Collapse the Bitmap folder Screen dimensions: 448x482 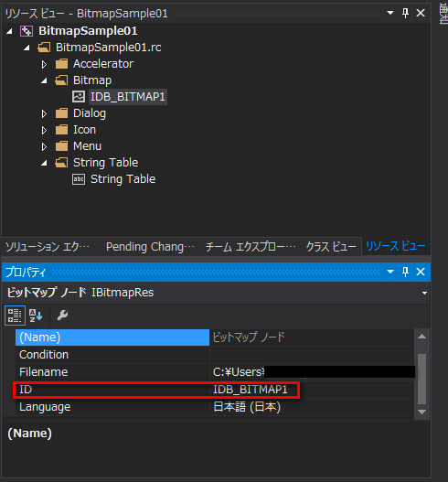(x=44, y=80)
